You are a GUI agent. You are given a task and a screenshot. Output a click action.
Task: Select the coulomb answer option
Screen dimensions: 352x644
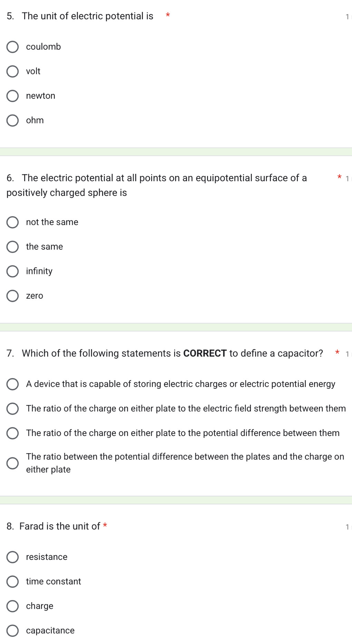pyautogui.click(x=13, y=47)
